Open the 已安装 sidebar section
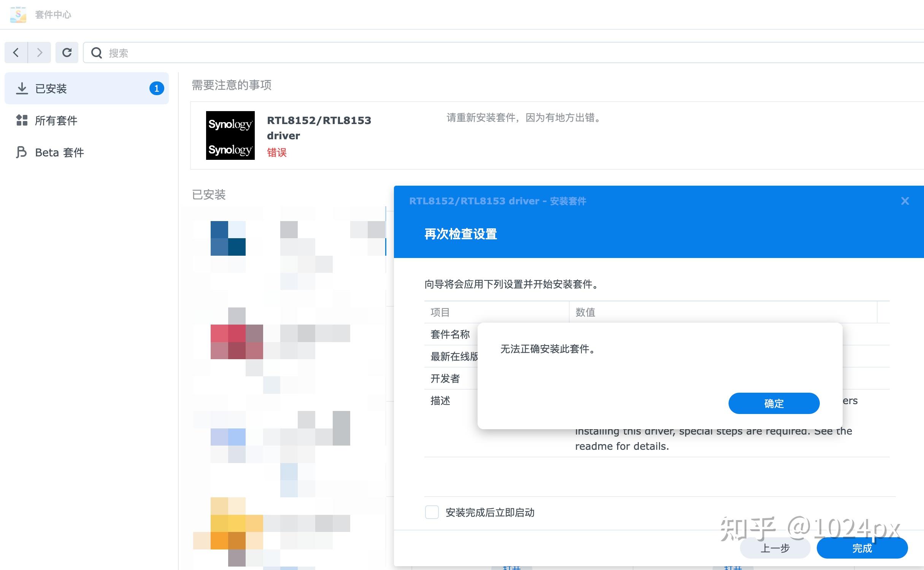 tap(51, 89)
